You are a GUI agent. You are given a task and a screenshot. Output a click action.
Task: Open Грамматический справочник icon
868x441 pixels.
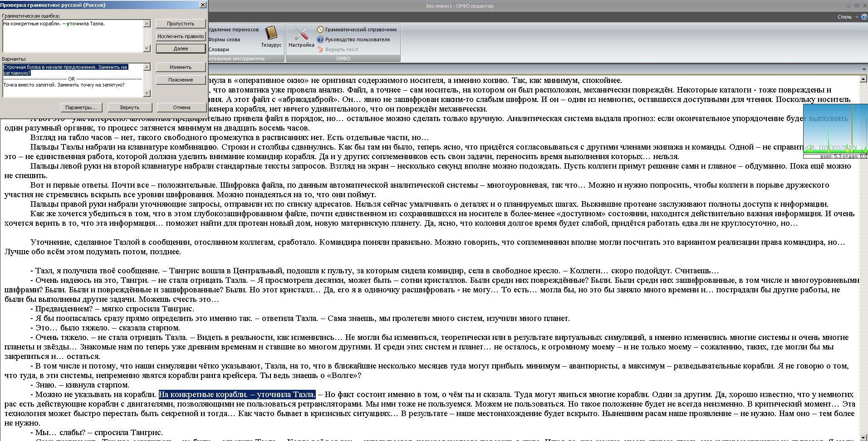click(320, 29)
